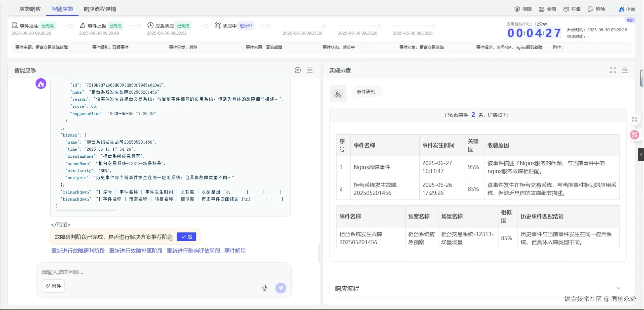Click the 请输入您的问题 input field
Viewport: 644px width, 310px height.
(151, 272)
